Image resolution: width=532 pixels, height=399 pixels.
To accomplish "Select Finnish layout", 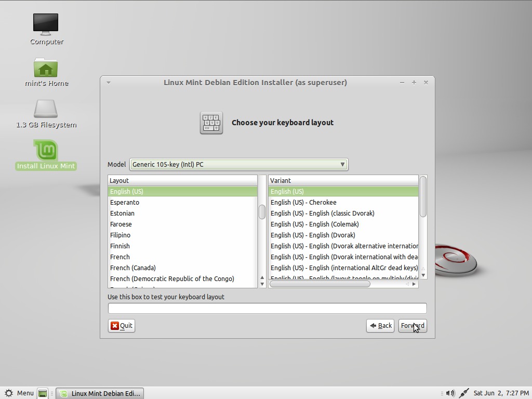I will click(182, 246).
